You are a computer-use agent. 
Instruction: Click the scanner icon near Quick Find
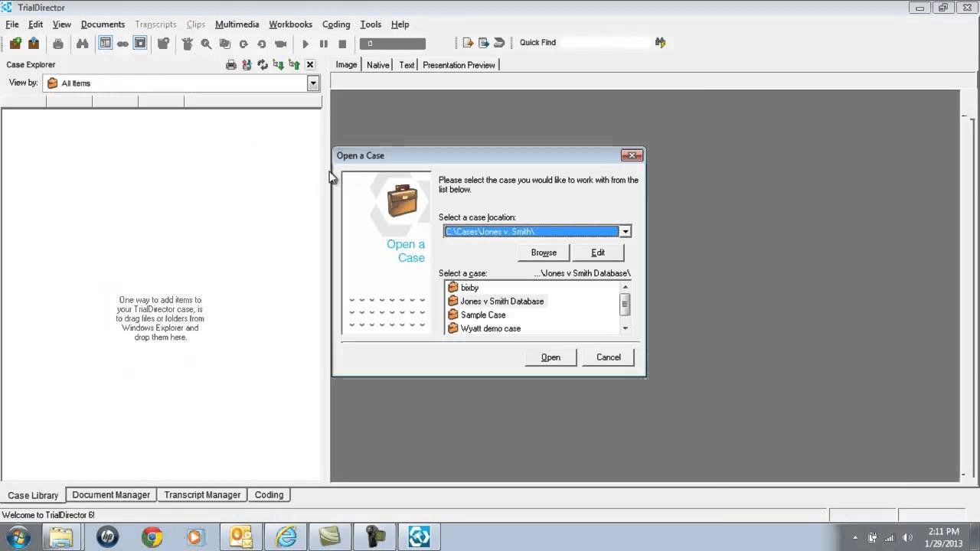[499, 43]
